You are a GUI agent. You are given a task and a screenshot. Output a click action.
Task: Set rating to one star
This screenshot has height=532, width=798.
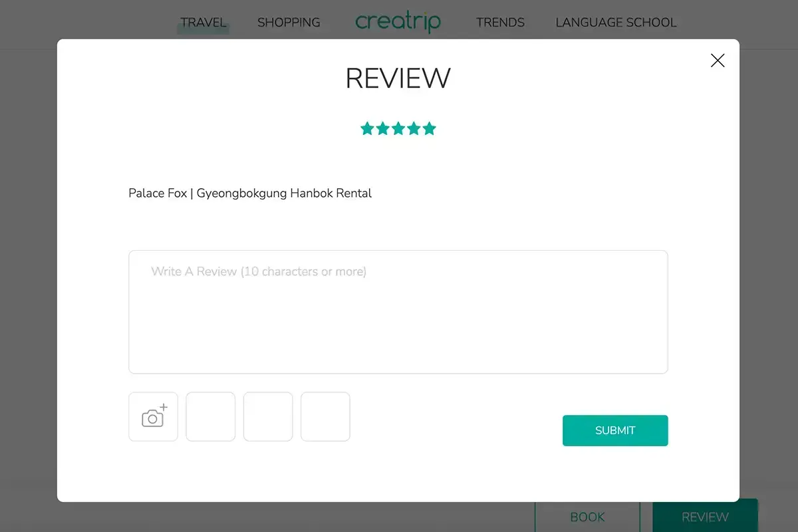(367, 128)
